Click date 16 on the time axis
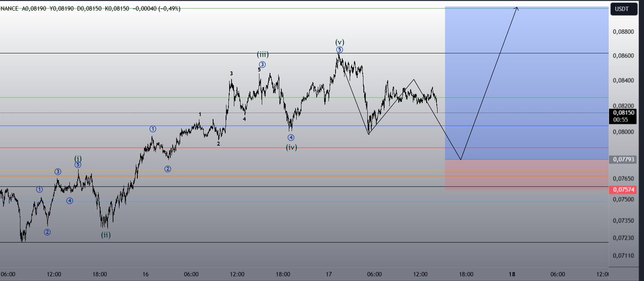Image resolution: width=644 pixels, height=281 pixels. (145, 274)
